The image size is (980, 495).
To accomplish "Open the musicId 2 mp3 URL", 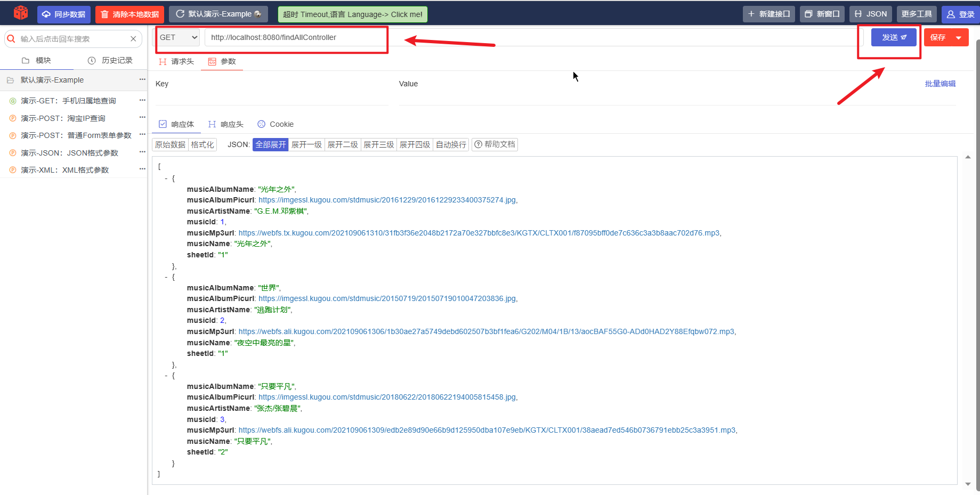I will click(487, 331).
